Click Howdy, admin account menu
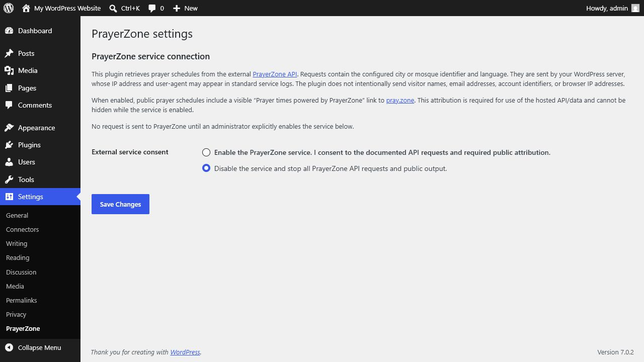644x362 pixels. tap(612, 8)
